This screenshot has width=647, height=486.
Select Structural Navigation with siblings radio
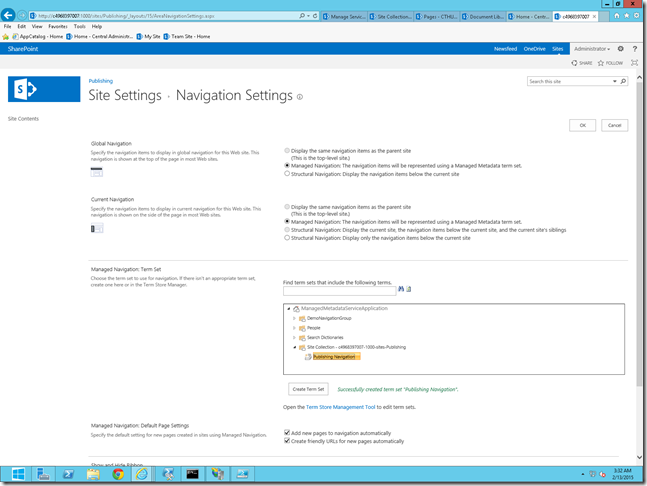287,230
